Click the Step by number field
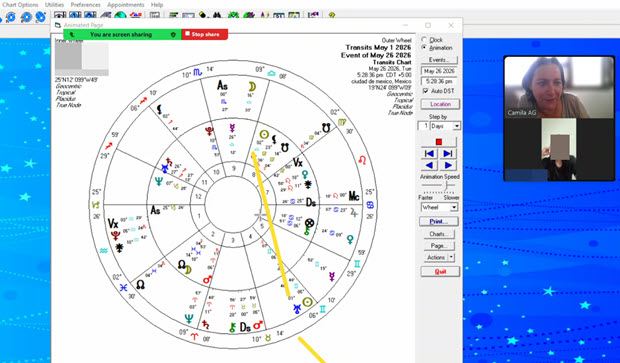The image size is (620, 363). click(x=423, y=126)
